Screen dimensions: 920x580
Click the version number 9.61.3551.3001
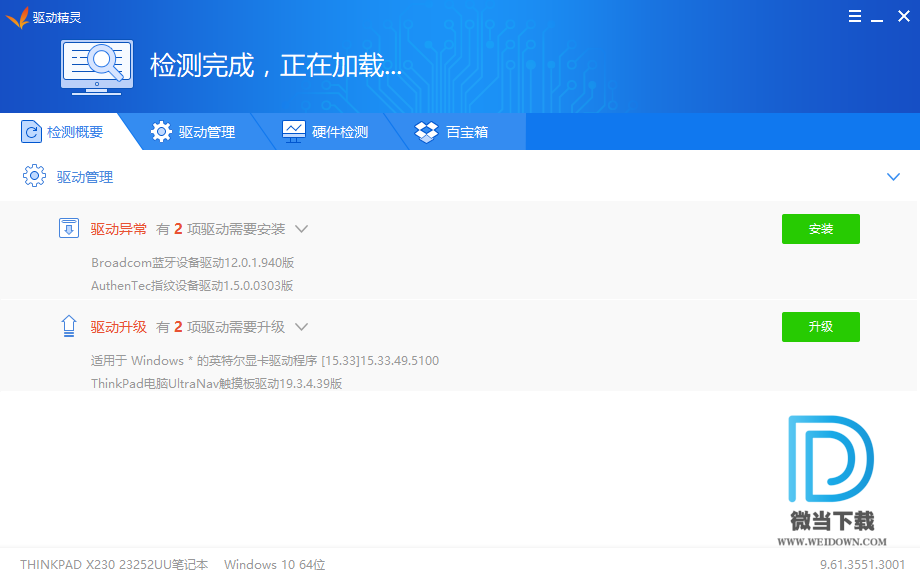[x=862, y=564]
